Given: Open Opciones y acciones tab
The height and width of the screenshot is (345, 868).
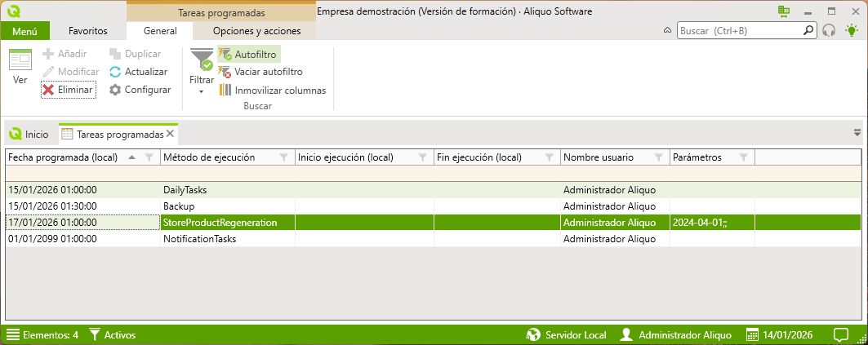Looking at the screenshot, I should (256, 31).
